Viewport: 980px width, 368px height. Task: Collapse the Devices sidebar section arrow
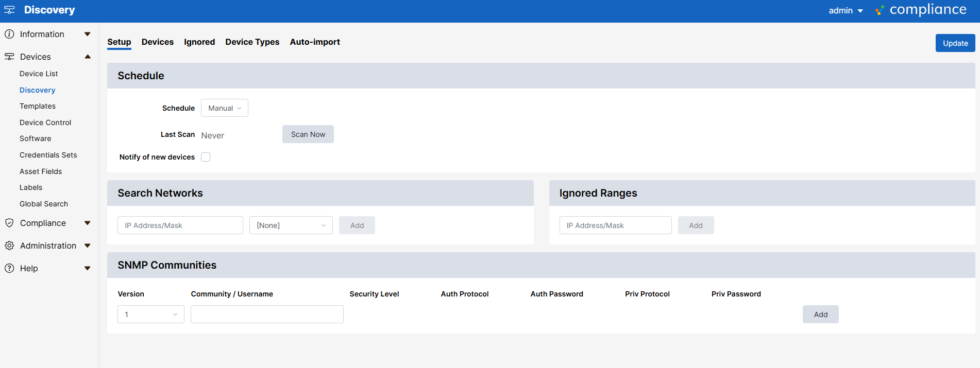click(x=88, y=57)
